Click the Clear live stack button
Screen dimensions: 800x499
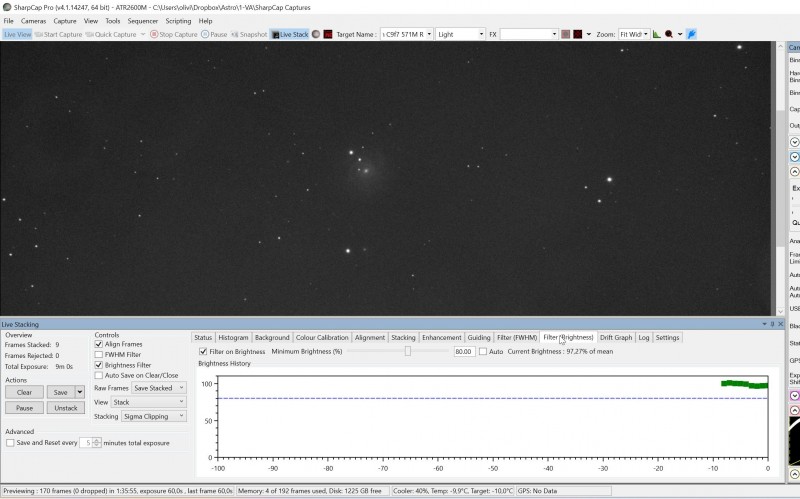(x=24, y=392)
